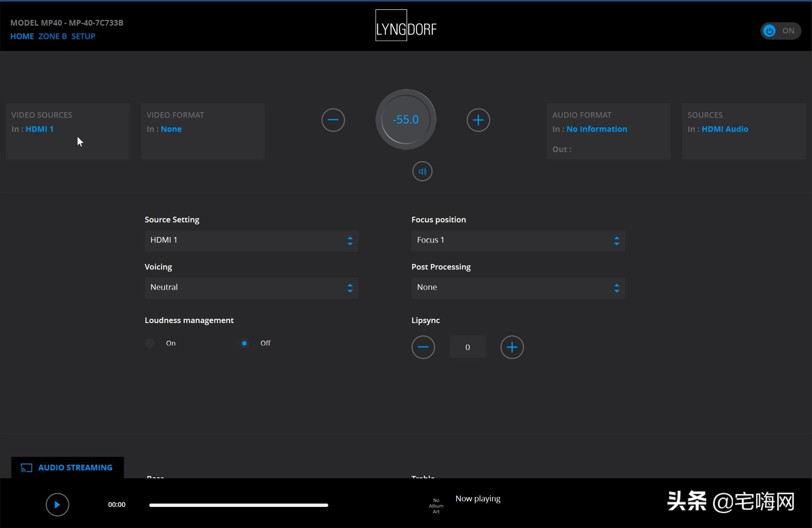Increase volume with the plus button
Screen dimensions: 812x528
478,120
